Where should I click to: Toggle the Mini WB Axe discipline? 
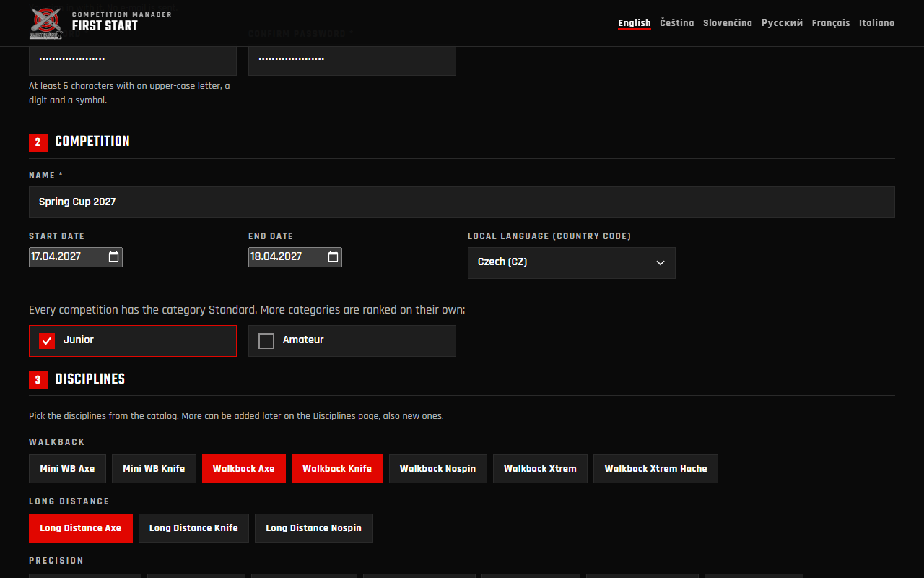point(67,469)
